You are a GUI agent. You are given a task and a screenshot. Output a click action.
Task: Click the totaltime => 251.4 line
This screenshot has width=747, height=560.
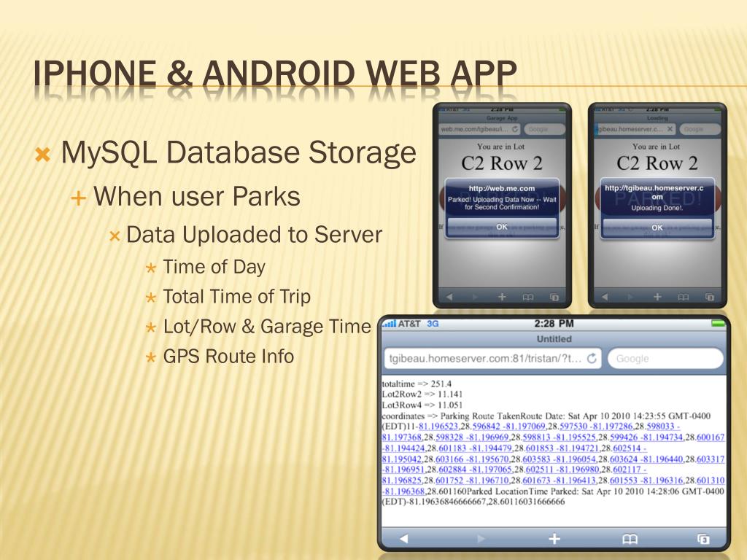pyautogui.click(x=417, y=384)
